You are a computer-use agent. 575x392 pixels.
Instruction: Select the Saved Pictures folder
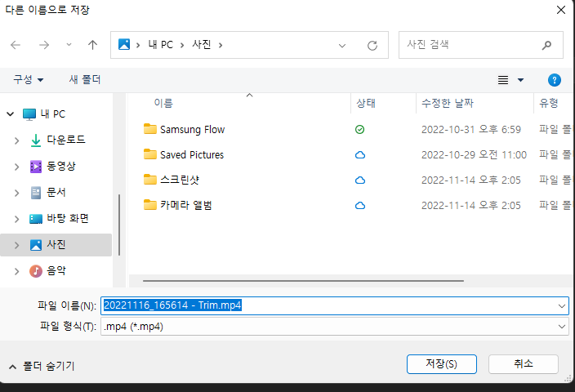192,154
